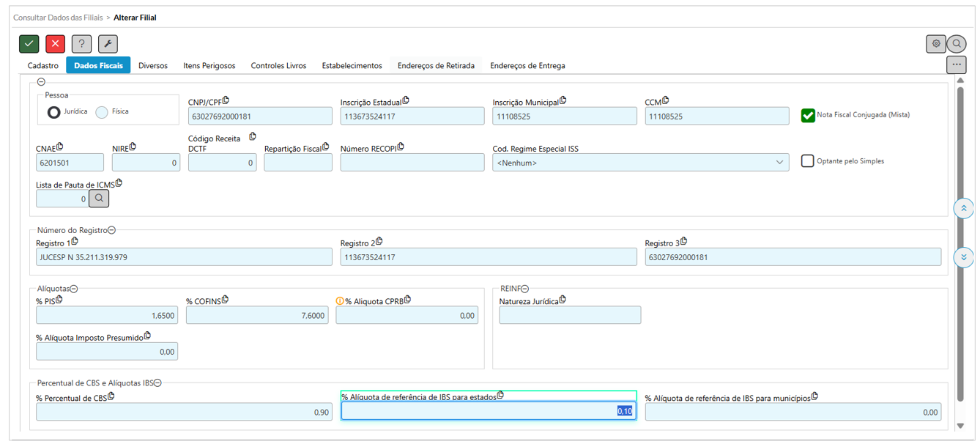Viewport: 980px width, 447px height.
Task: Click the % Percentual de CBS field
Action: coord(184,412)
